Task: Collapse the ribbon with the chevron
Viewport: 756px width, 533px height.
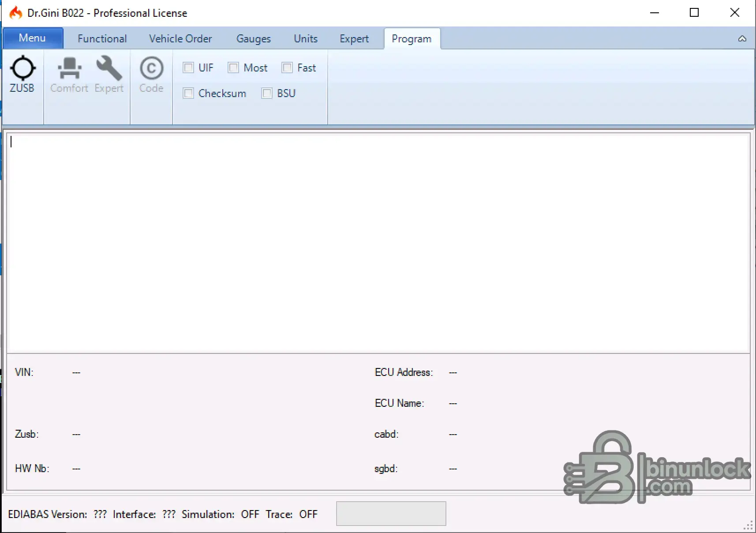Action: tap(742, 39)
